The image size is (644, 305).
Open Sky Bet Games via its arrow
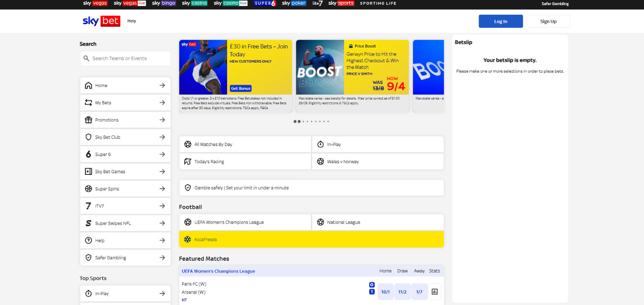162,172
